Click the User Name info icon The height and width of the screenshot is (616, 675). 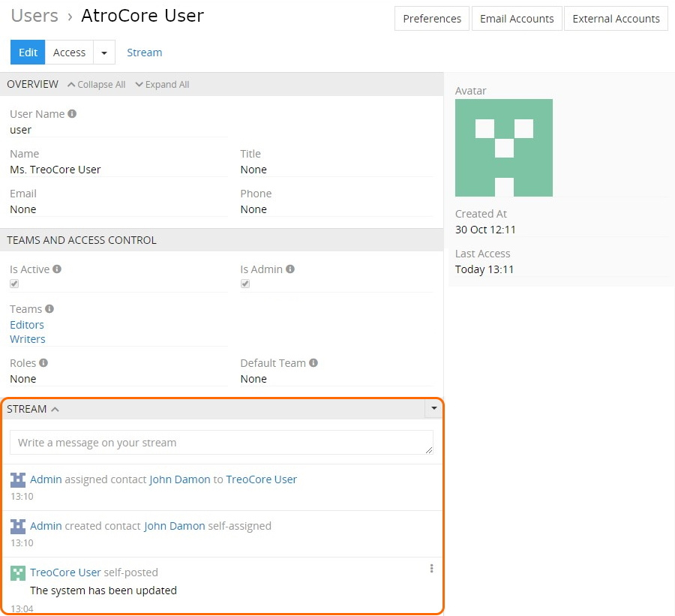(72, 114)
